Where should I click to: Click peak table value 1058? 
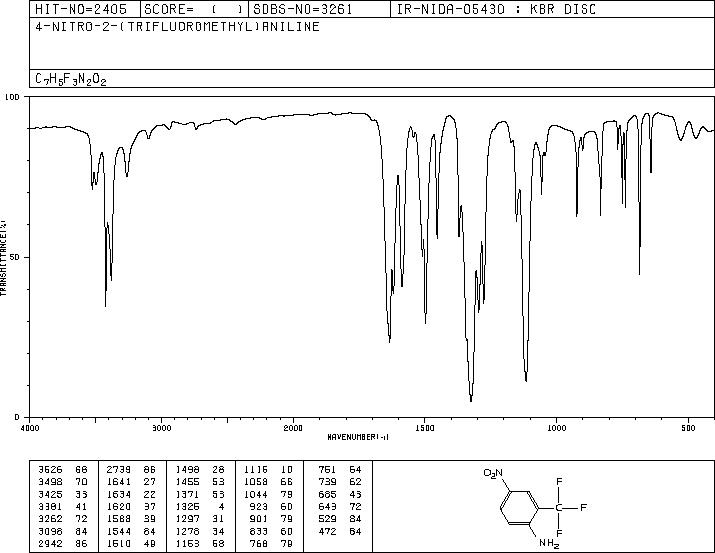click(x=256, y=482)
